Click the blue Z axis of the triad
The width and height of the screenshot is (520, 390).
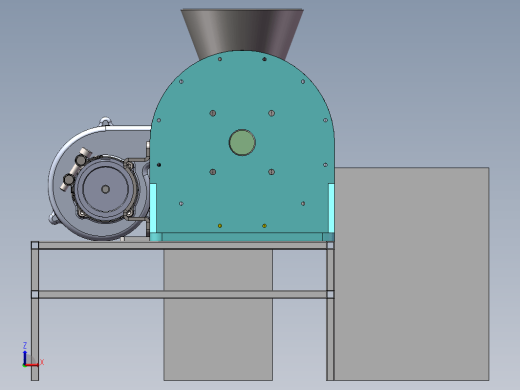coord(25,357)
